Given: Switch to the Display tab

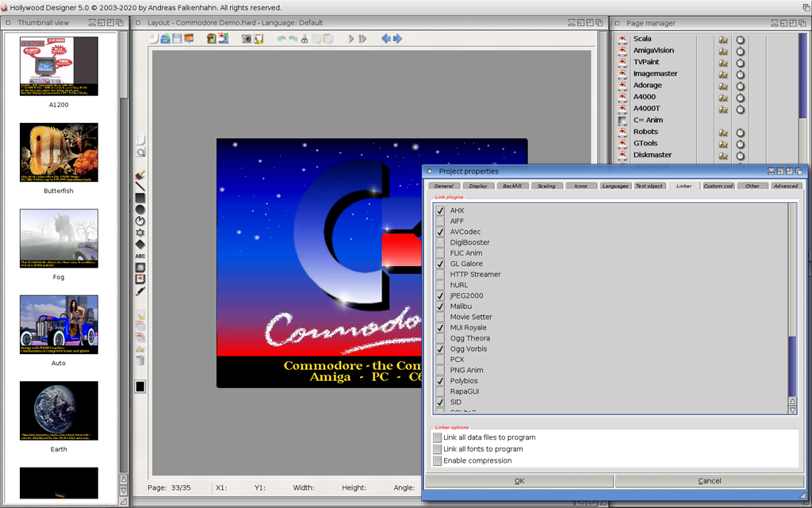Looking at the screenshot, I should click(x=478, y=186).
